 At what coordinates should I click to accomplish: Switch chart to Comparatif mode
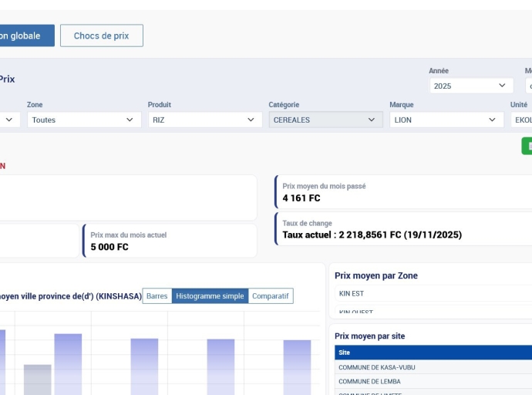coord(270,296)
